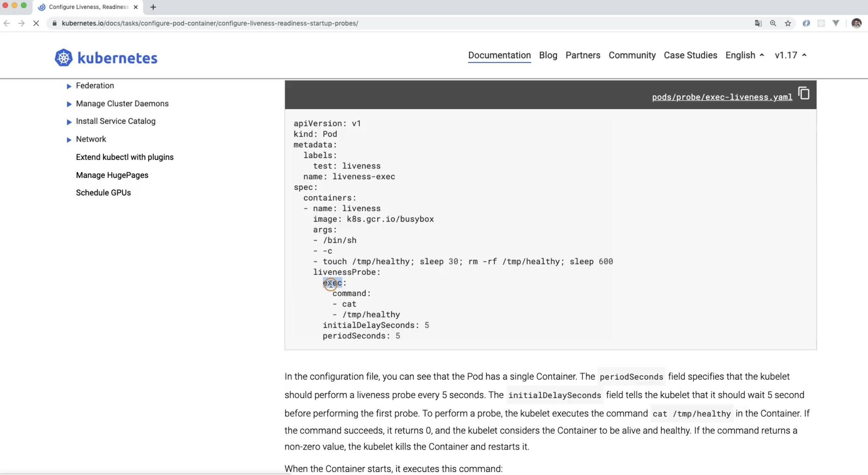Expand the Federation sidebar section

[69, 86]
